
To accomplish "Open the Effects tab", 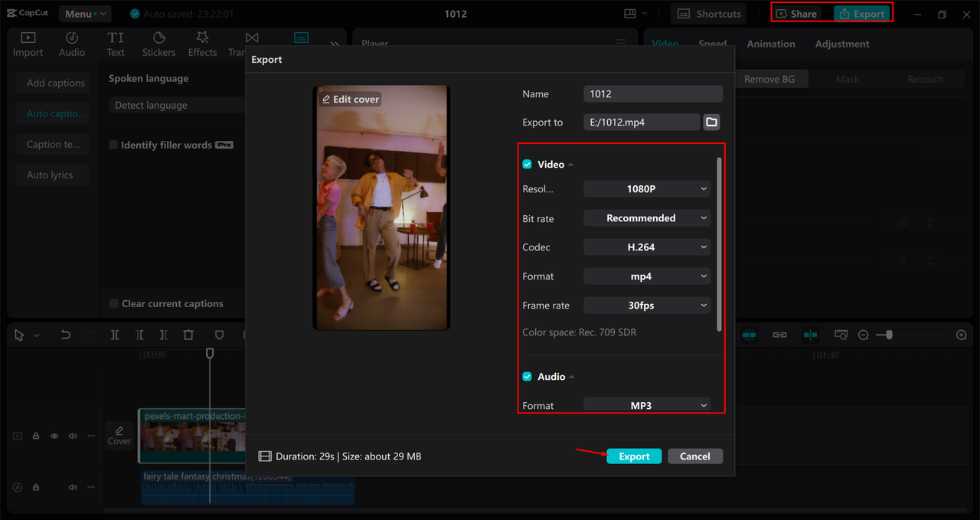I will click(x=202, y=44).
